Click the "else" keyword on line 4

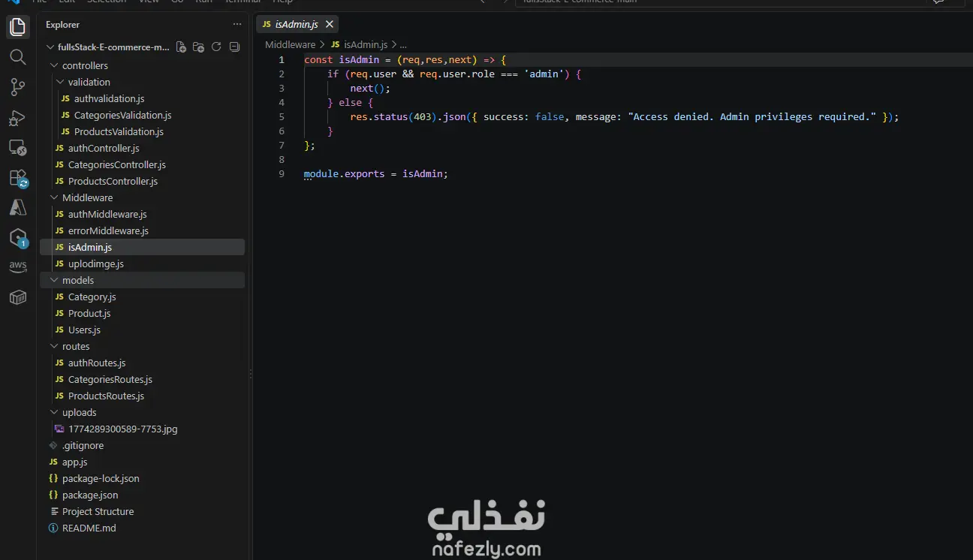click(x=350, y=102)
